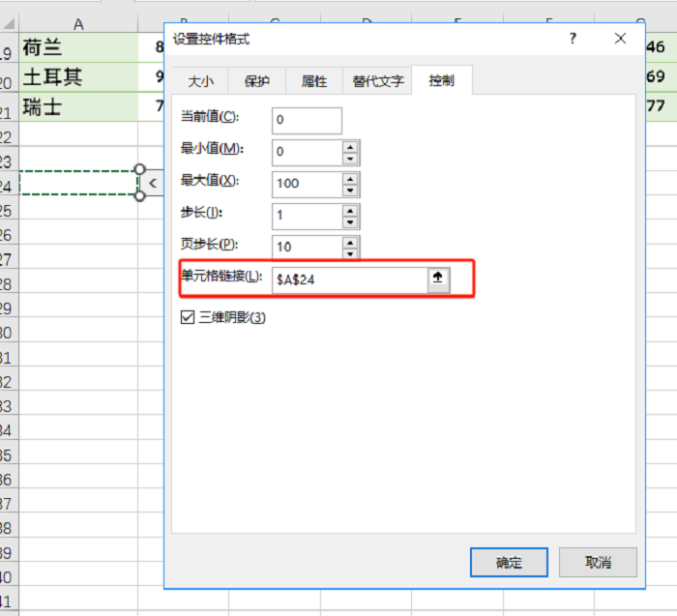This screenshot has width=677, height=616.
Task: Click the 最大值 field showing 100
Action: click(x=307, y=183)
